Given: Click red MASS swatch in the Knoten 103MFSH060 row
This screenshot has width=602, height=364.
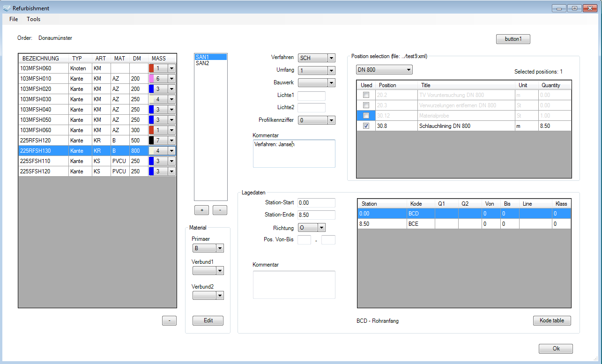Looking at the screenshot, I should pyautogui.click(x=151, y=68).
